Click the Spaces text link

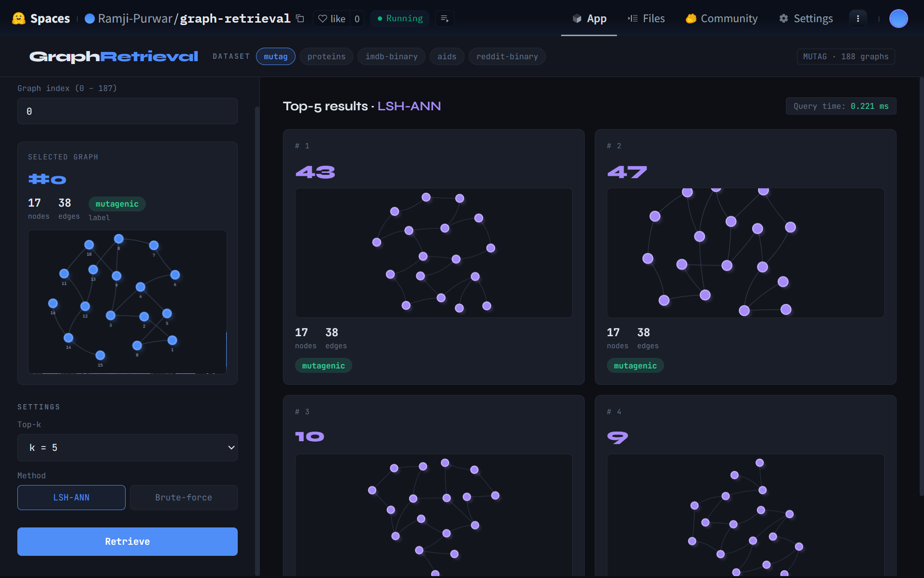tap(50, 18)
